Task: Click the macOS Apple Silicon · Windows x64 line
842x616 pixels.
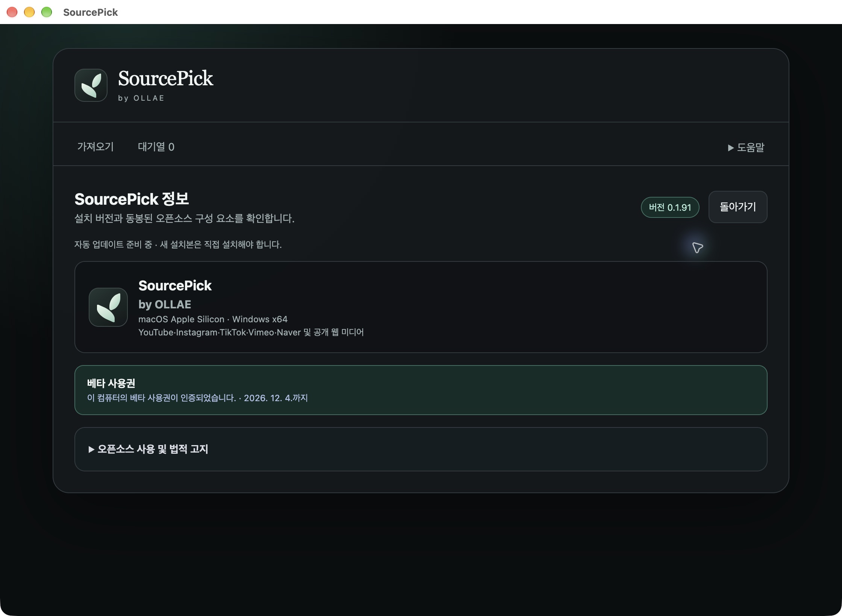Action: click(213, 319)
